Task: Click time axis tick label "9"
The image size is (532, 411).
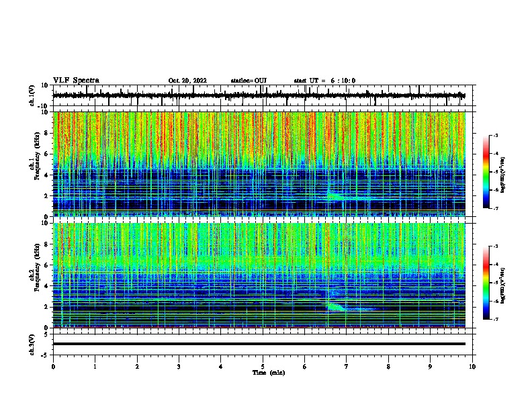Action: [430, 367]
